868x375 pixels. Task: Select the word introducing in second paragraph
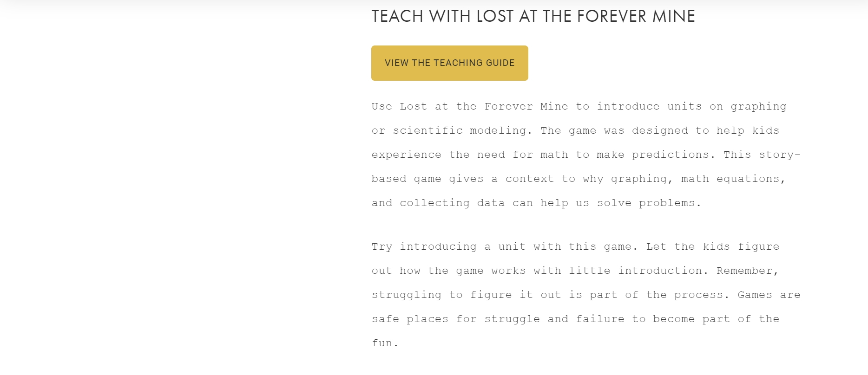point(438,247)
